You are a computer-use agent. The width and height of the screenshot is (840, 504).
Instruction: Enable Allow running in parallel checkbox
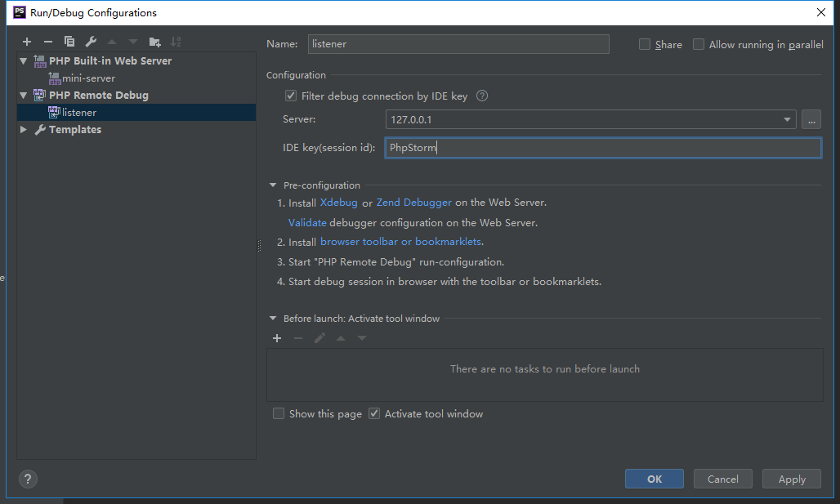coord(699,45)
